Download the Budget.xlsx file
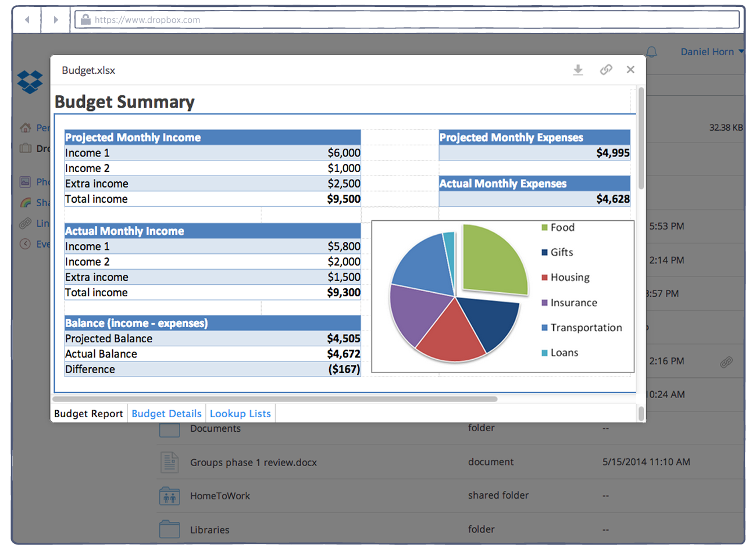The width and height of the screenshot is (756, 548). point(577,70)
